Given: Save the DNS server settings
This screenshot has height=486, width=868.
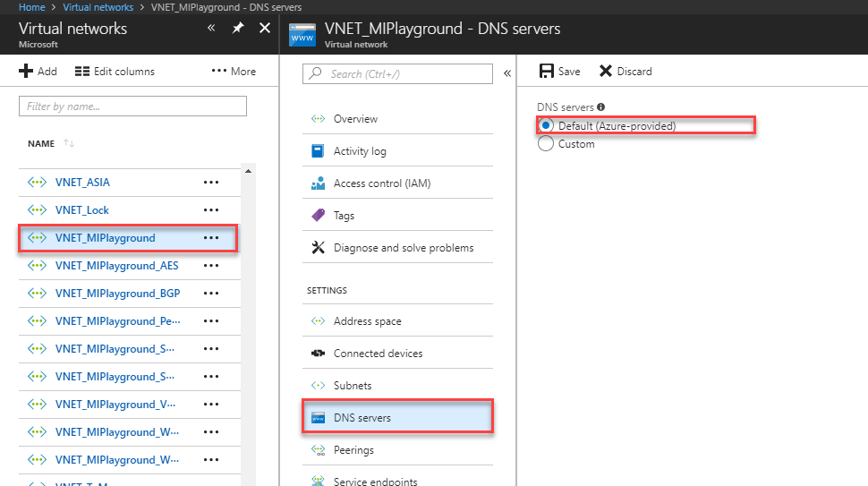Looking at the screenshot, I should (x=559, y=71).
